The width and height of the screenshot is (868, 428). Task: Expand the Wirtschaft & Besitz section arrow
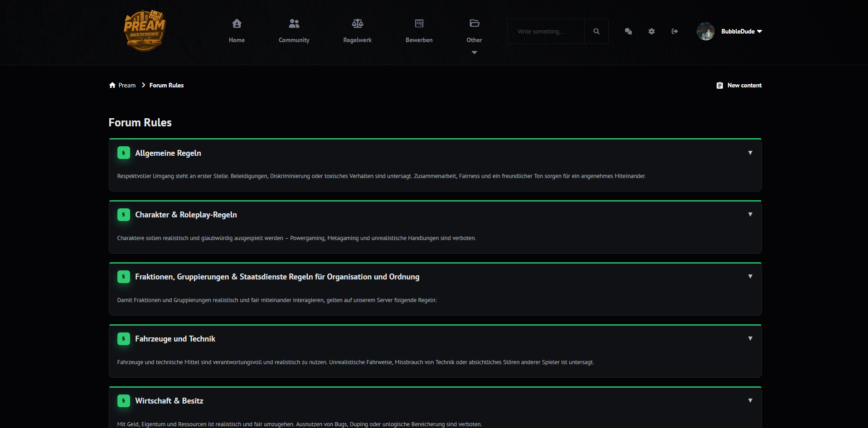(x=750, y=401)
